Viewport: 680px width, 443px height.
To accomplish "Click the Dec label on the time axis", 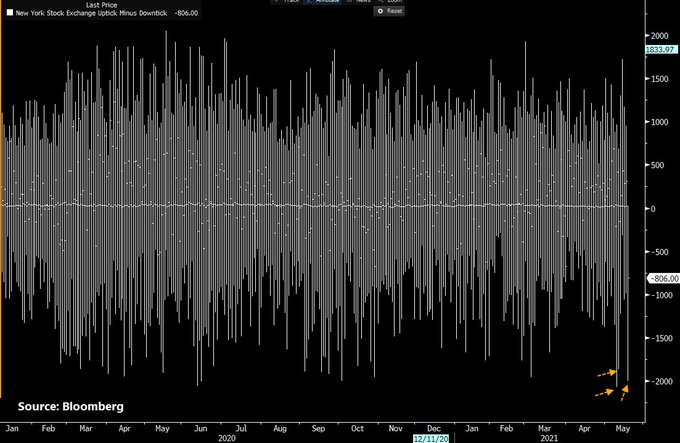I will (434, 429).
